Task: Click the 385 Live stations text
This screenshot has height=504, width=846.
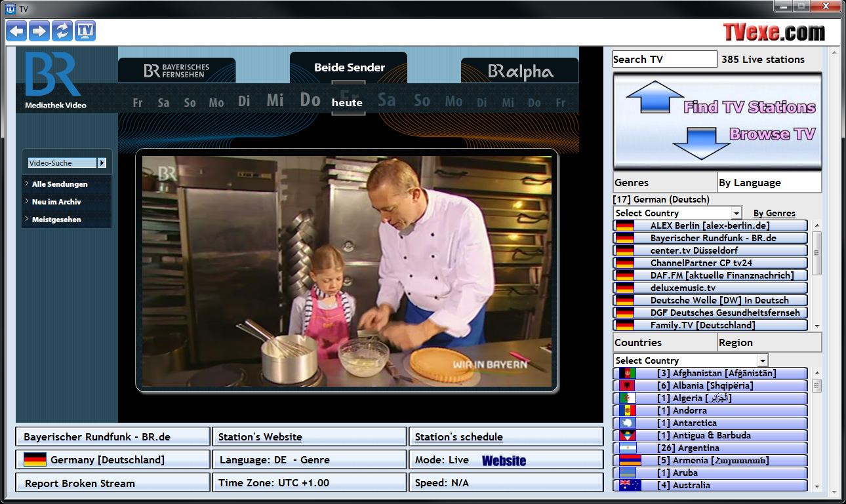Action: [x=763, y=59]
